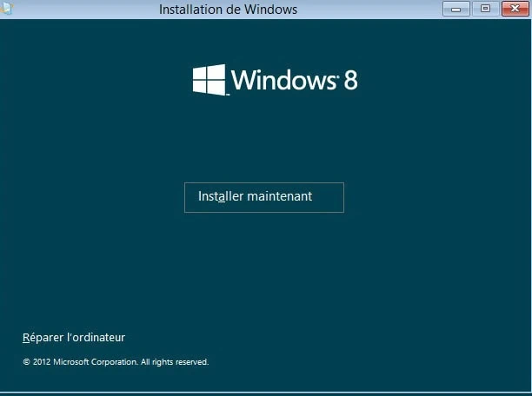Click the empty area below Installer maintenant
Viewport: 532px width, 396px height.
coord(263,269)
